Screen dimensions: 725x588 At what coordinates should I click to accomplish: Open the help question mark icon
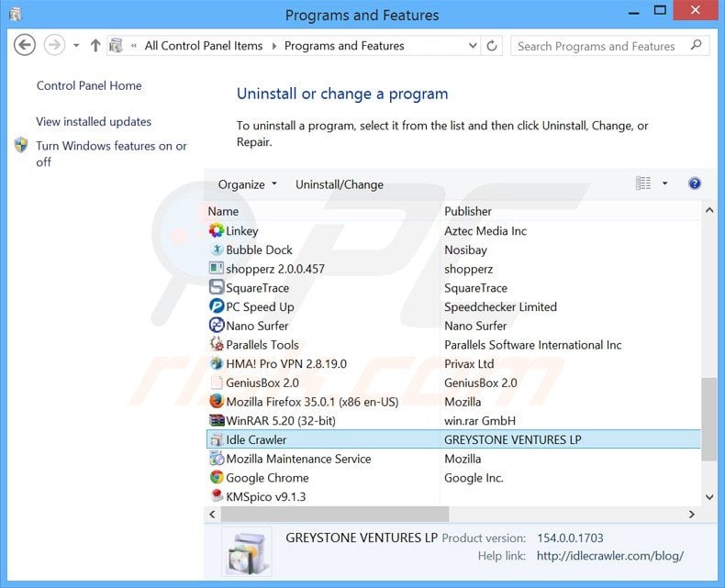pos(694,183)
